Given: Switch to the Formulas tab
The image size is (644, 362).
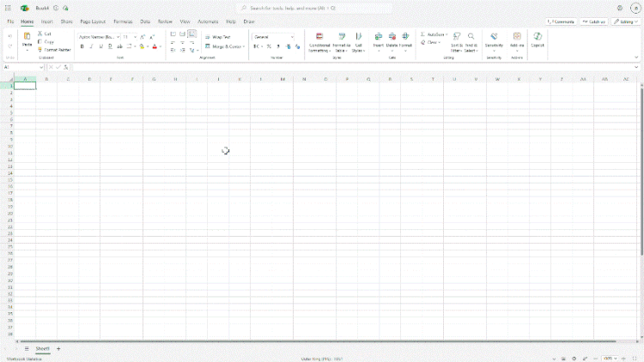Looking at the screenshot, I should click(x=123, y=21).
